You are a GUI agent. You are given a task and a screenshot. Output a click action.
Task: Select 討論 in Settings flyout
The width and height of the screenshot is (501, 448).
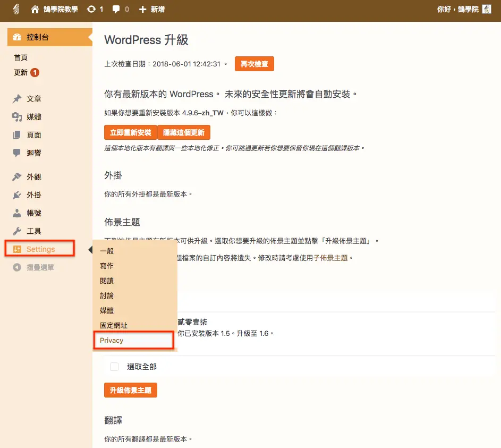pyautogui.click(x=107, y=295)
